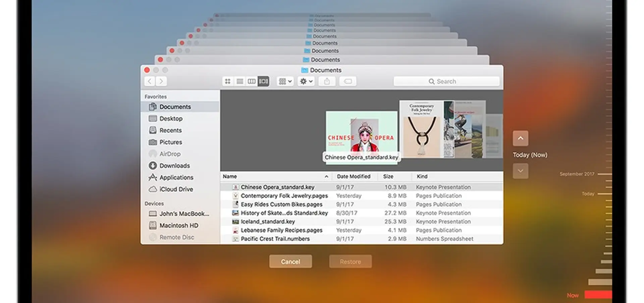Switch to column view in toolbar
Viewport: 644px width, 303px height.
(252, 81)
